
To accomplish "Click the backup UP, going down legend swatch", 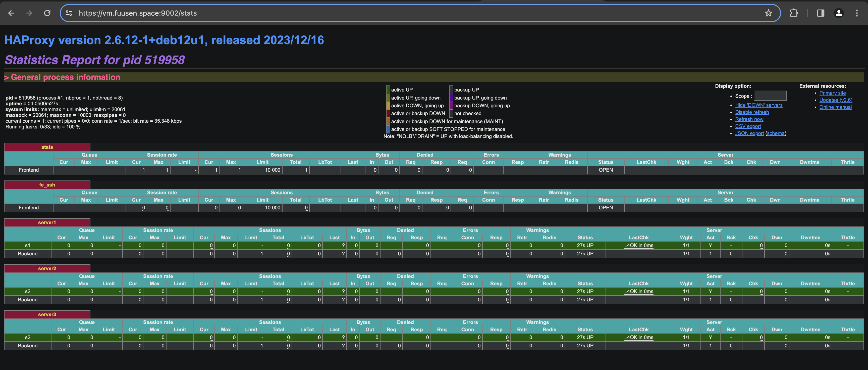I will (451, 98).
